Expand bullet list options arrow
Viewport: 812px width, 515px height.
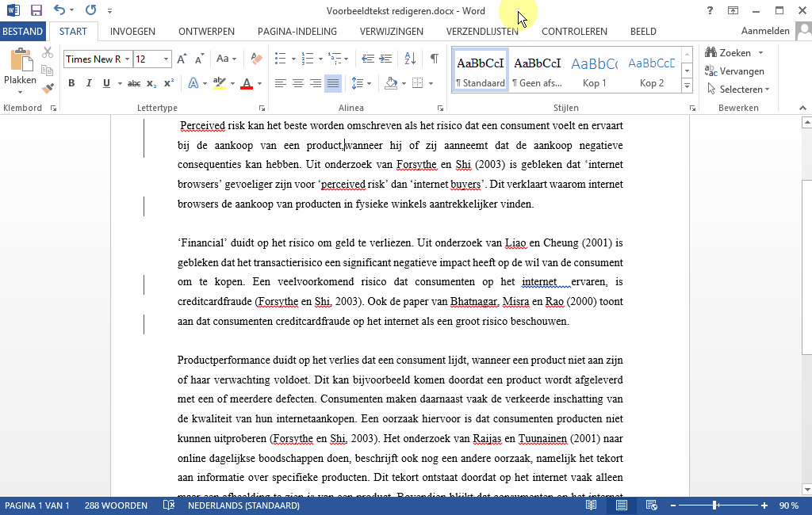tap(293, 59)
